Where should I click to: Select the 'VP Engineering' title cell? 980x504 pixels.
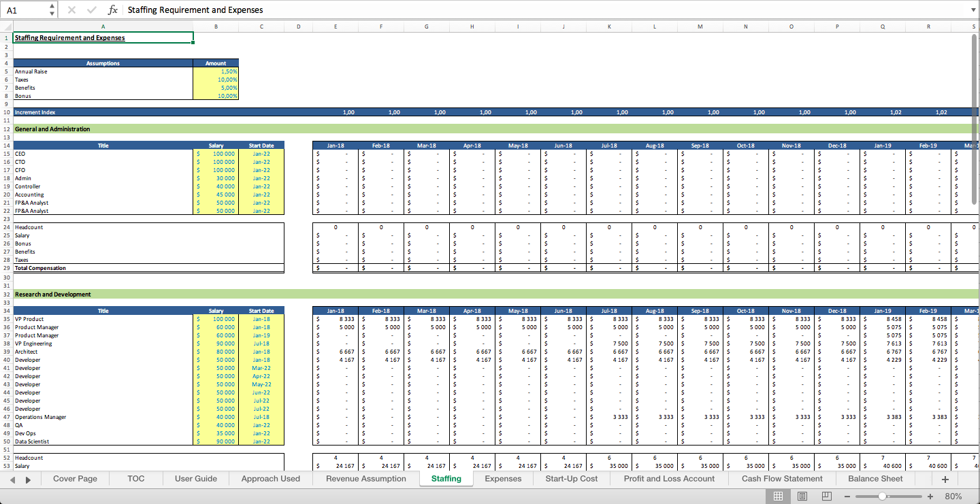[103, 343]
